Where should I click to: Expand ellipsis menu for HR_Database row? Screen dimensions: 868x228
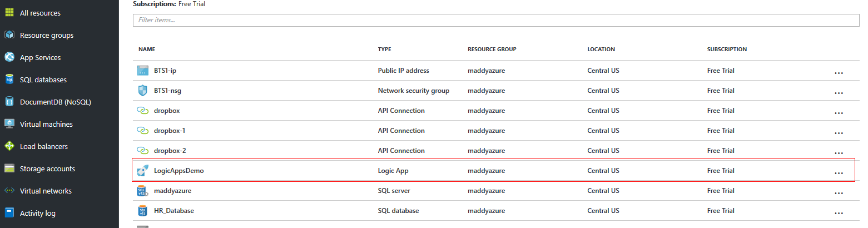(839, 213)
